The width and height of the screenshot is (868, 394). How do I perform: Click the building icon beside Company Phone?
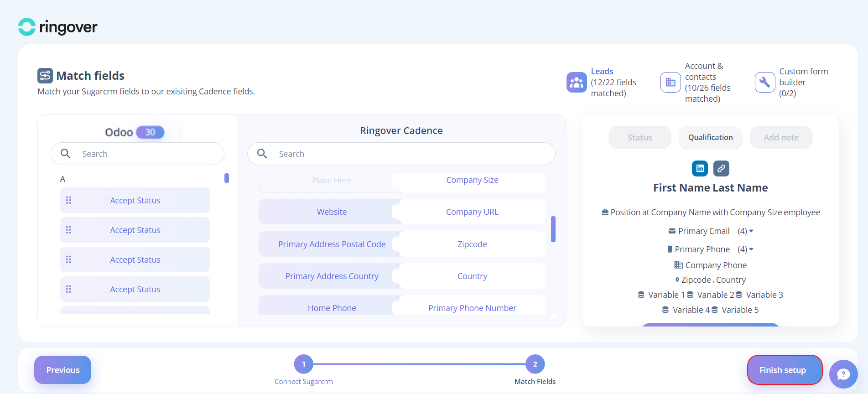coord(679,265)
